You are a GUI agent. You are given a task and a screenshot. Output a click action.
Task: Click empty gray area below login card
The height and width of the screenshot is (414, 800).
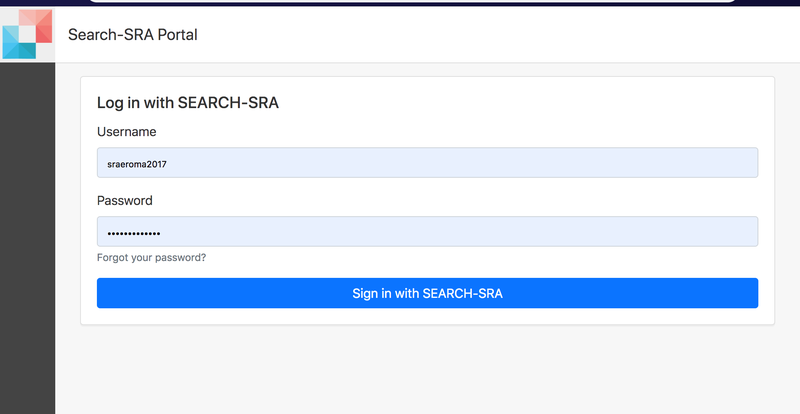point(427,370)
